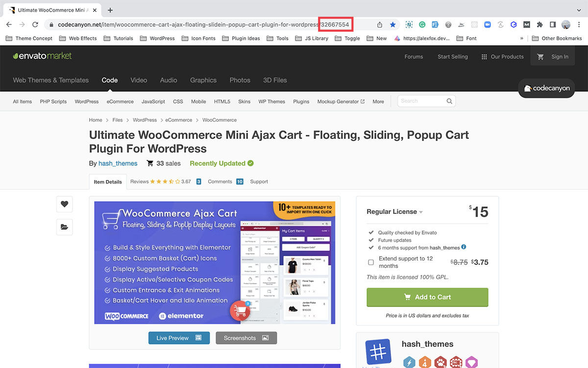The height and width of the screenshot is (368, 588).
Task: Click the hash_themes author avatar logo
Action: [378, 352]
